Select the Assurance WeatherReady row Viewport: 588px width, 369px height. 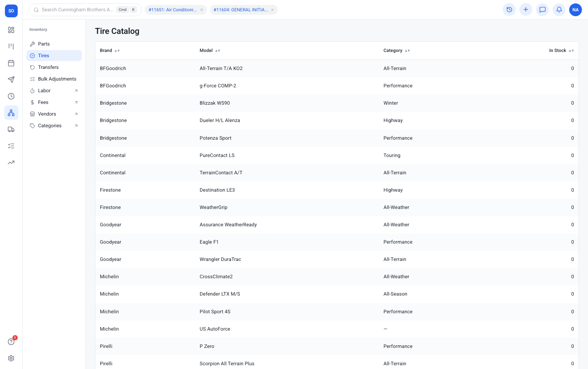[337, 224]
